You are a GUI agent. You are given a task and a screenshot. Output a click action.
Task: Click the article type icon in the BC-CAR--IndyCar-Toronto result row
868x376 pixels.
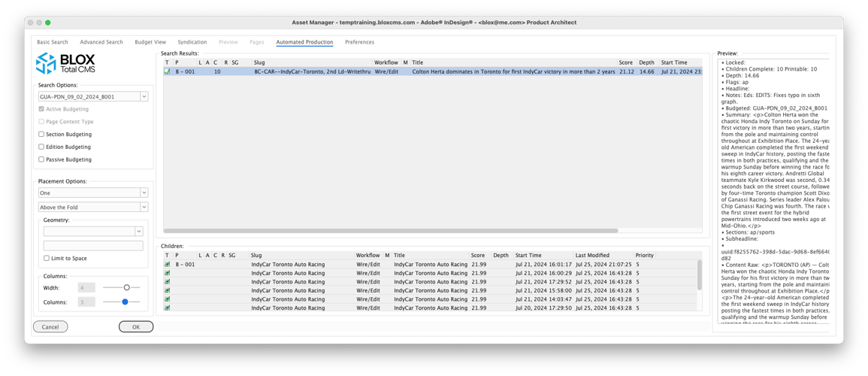[167, 72]
